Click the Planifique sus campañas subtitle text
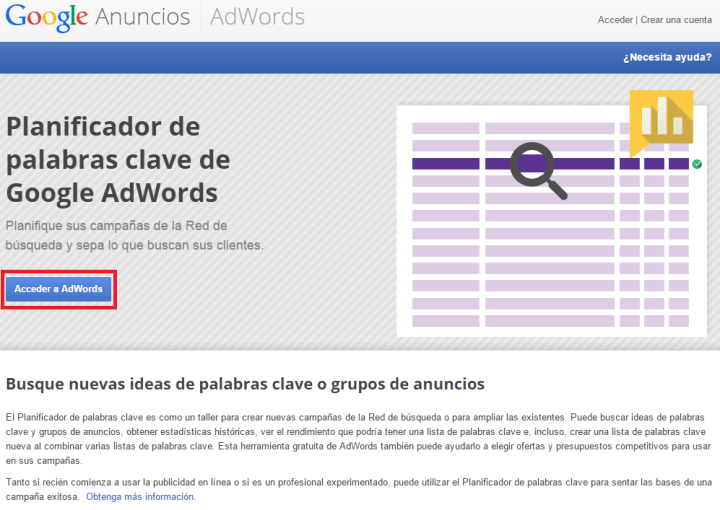The width and height of the screenshot is (720, 510). (x=135, y=235)
